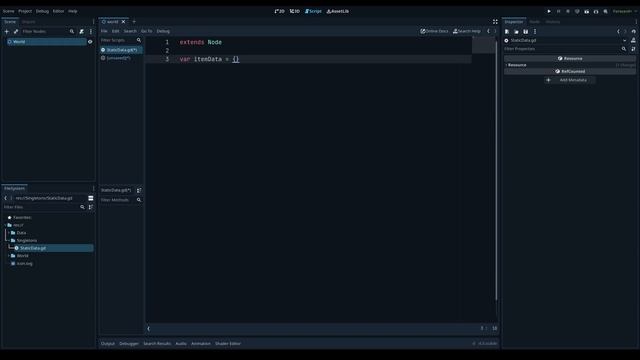Open the Scene menu
Viewport: 640px width, 360px height.
point(8,11)
